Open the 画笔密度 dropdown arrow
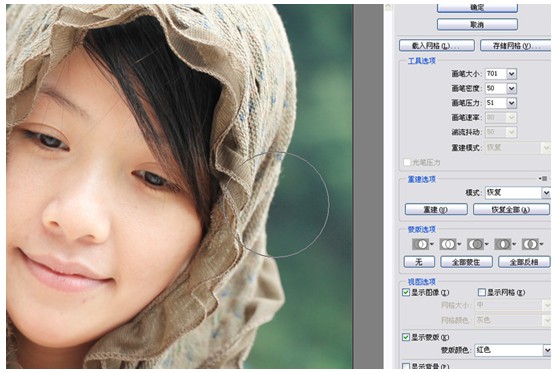557x372 pixels. tap(512, 88)
